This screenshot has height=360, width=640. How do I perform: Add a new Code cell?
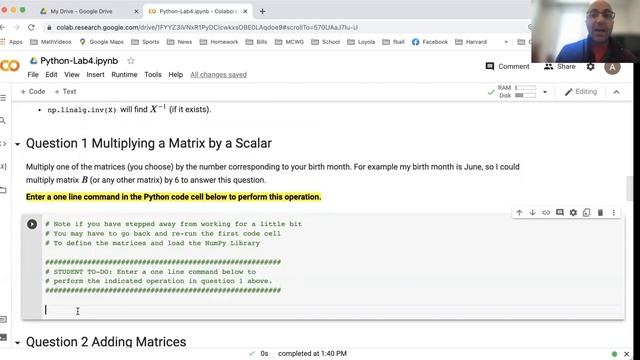point(33,91)
